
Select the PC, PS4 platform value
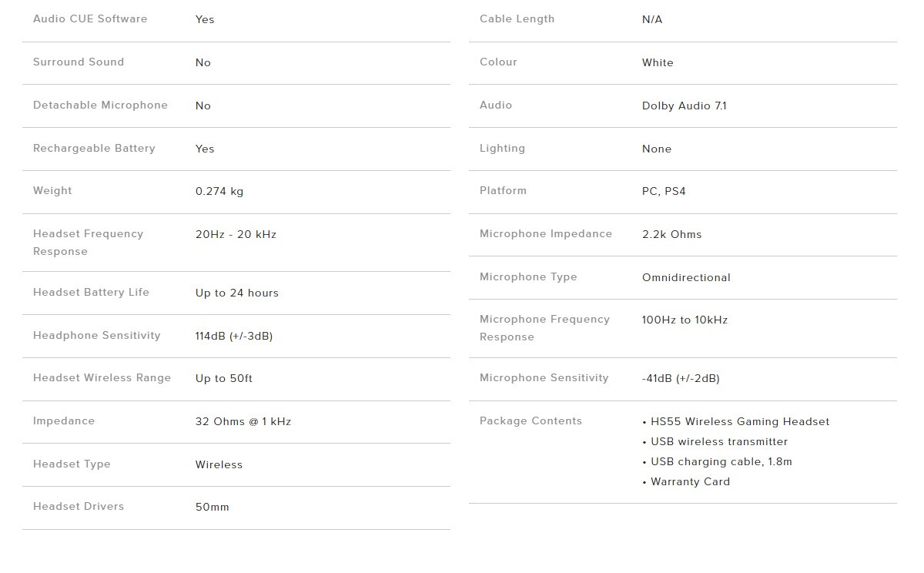664,192
